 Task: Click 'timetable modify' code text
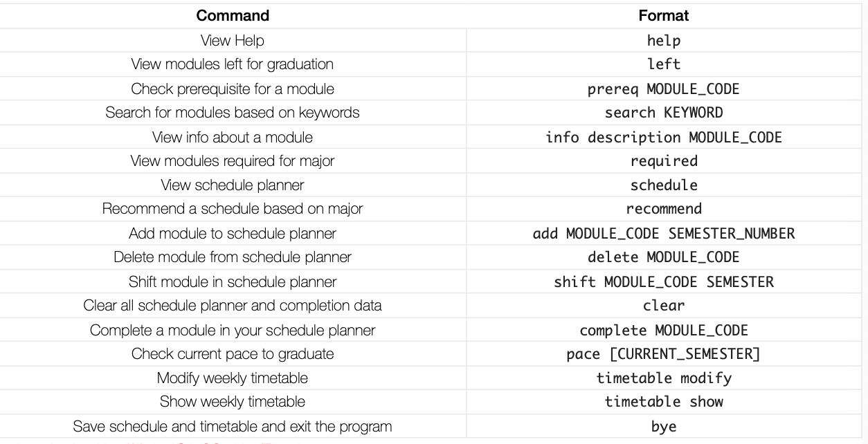click(x=664, y=378)
